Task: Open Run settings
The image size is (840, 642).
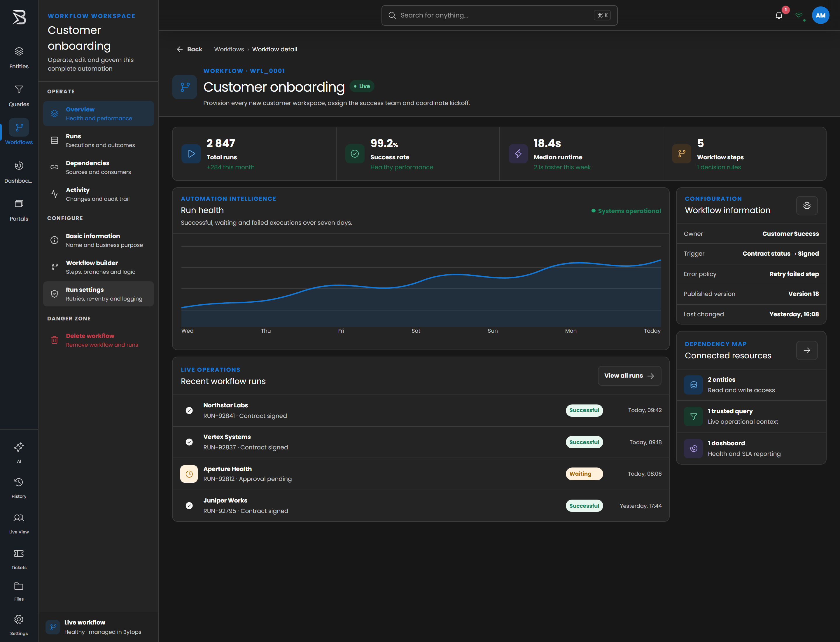Action: pos(99,294)
